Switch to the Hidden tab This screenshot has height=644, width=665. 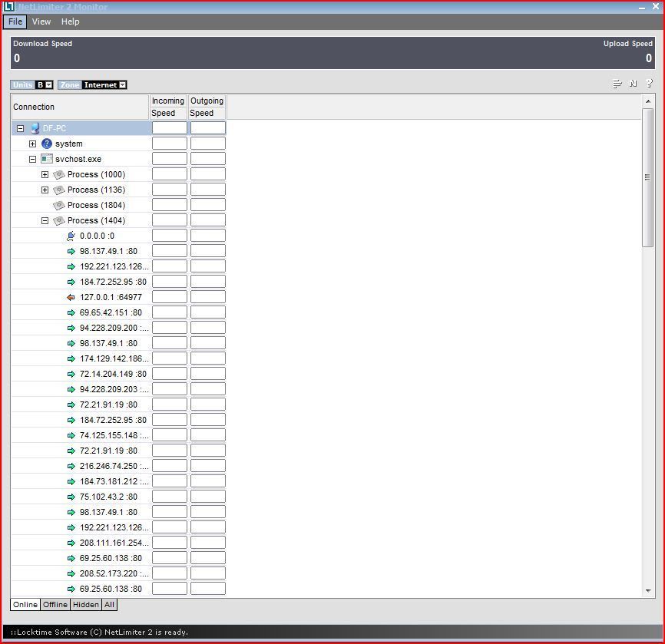click(x=86, y=604)
